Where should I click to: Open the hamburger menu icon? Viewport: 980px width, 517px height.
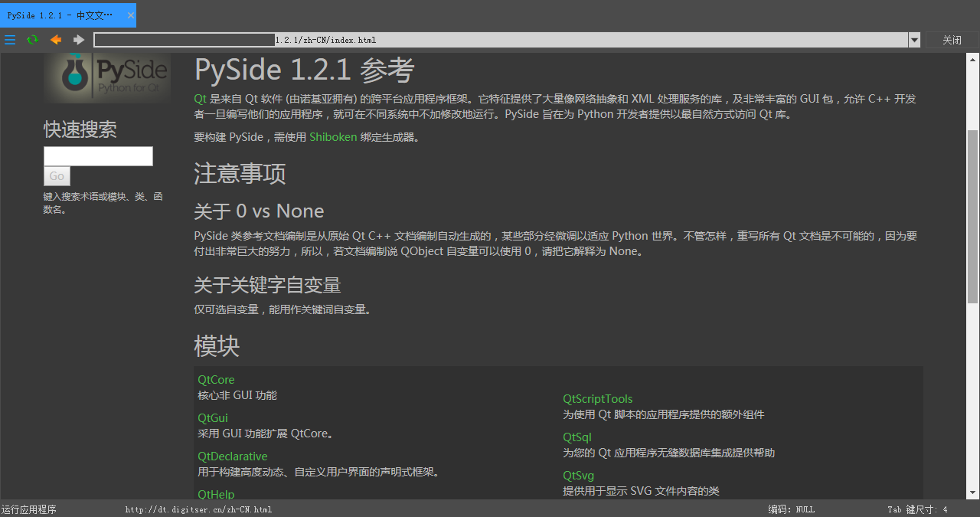coord(10,39)
